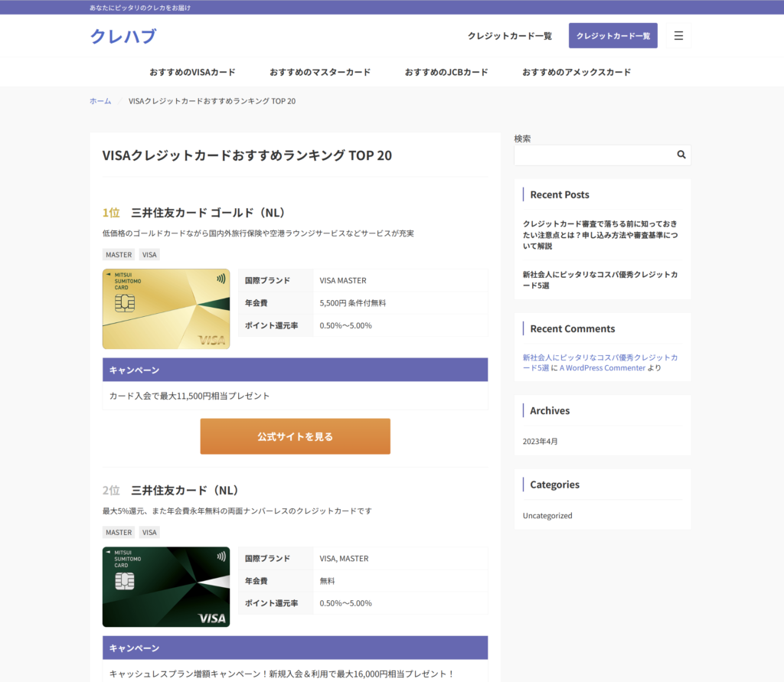Open commented post link in Recent Comments
The image size is (784, 682).
[x=600, y=363]
